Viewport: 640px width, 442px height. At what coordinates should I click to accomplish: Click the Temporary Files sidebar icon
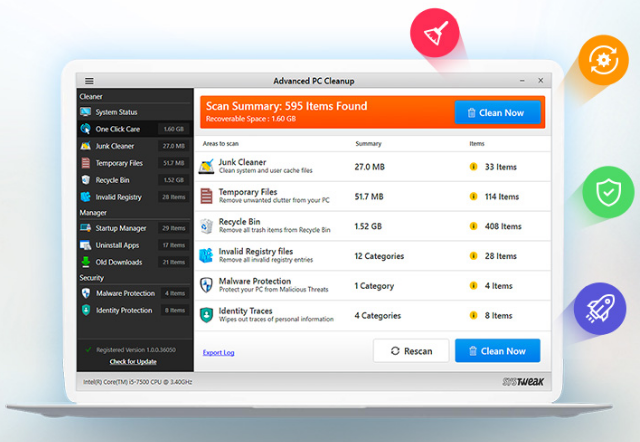tap(86, 163)
